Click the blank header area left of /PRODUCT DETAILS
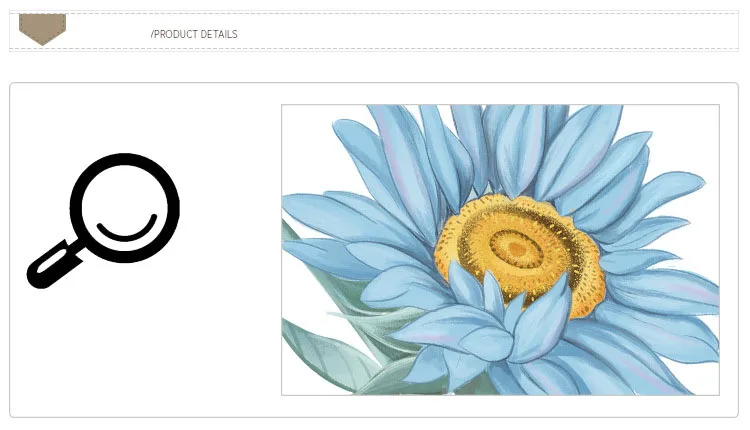Viewport: 750px width, 430px height. [108, 31]
